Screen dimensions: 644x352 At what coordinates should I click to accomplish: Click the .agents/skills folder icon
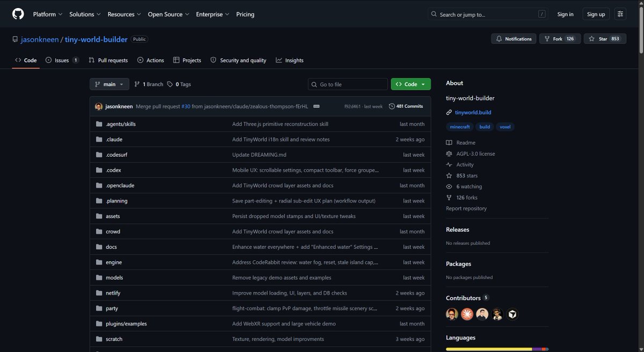click(99, 124)
